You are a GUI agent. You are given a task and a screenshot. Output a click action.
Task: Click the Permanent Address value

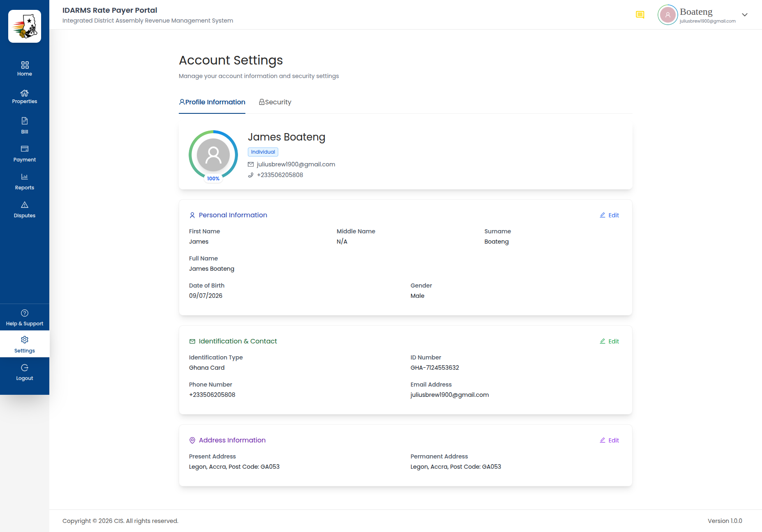point(456,467)
